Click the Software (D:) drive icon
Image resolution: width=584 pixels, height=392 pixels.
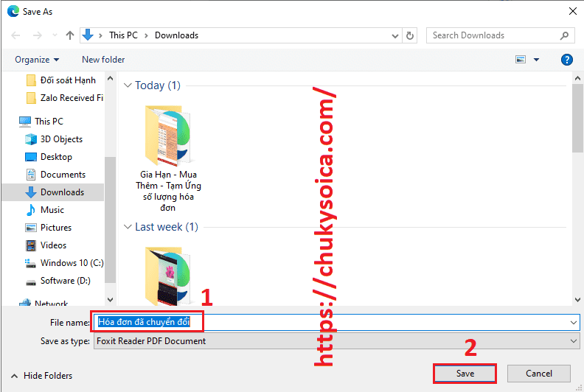[x=31, y=282]
